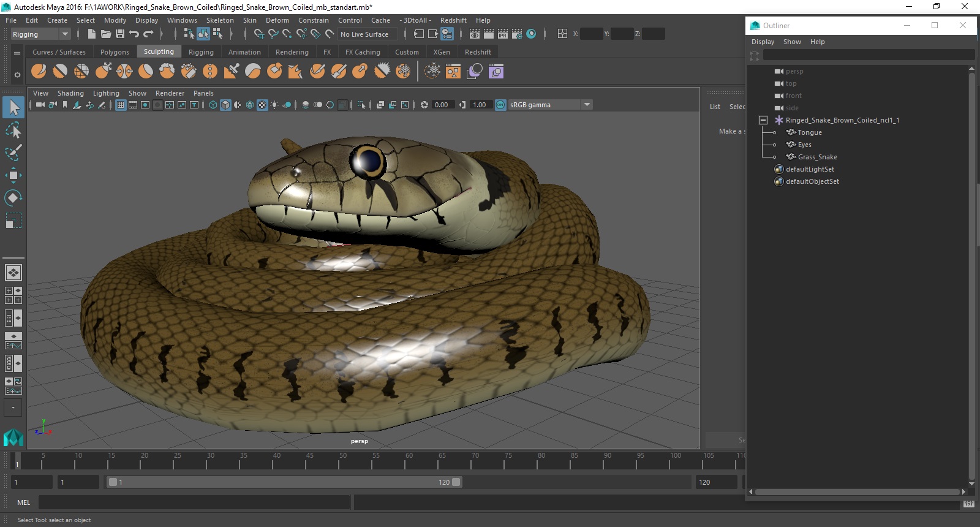
Task: Select the Relax sculpting tool
Action: pos(81,72)
